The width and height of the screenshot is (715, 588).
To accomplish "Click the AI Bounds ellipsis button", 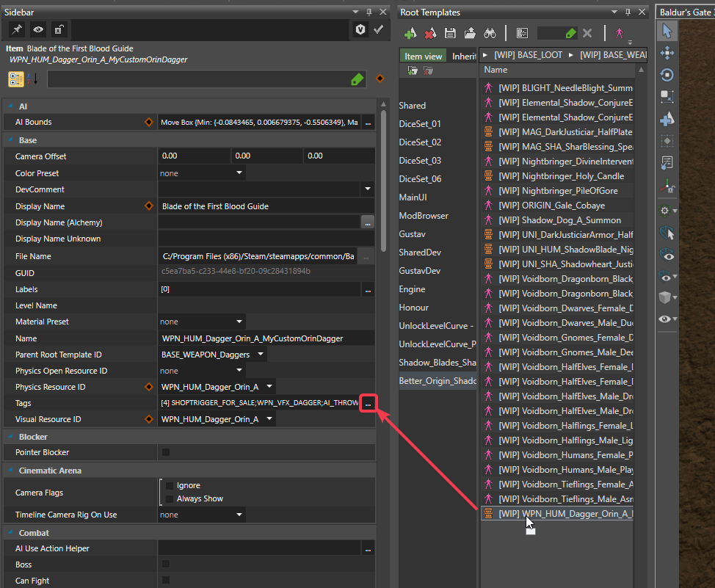I will pyautogui.click(x=368, y=123).
